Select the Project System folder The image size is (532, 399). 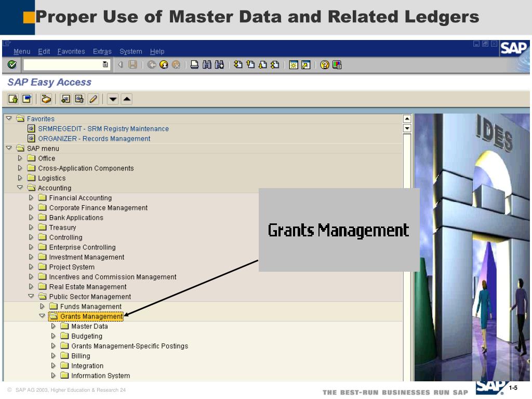(x=72, y=267)
